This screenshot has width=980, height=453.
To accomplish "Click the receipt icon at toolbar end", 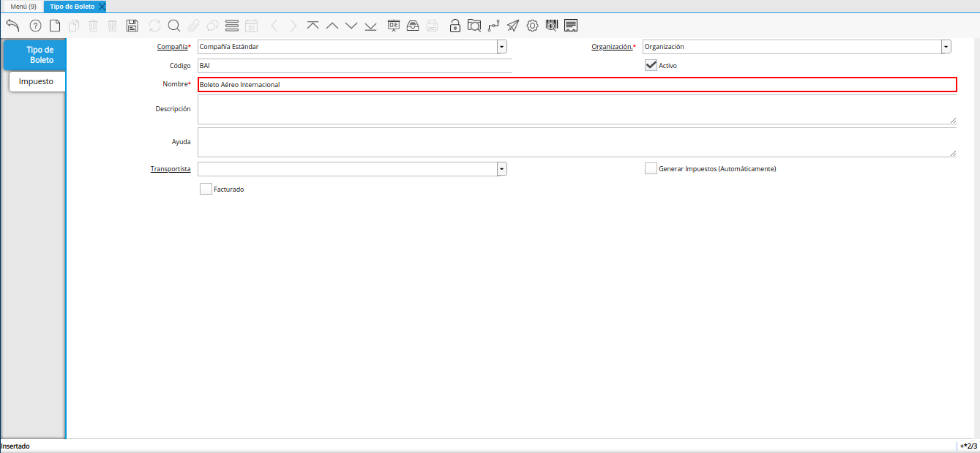I will point(572,26).
